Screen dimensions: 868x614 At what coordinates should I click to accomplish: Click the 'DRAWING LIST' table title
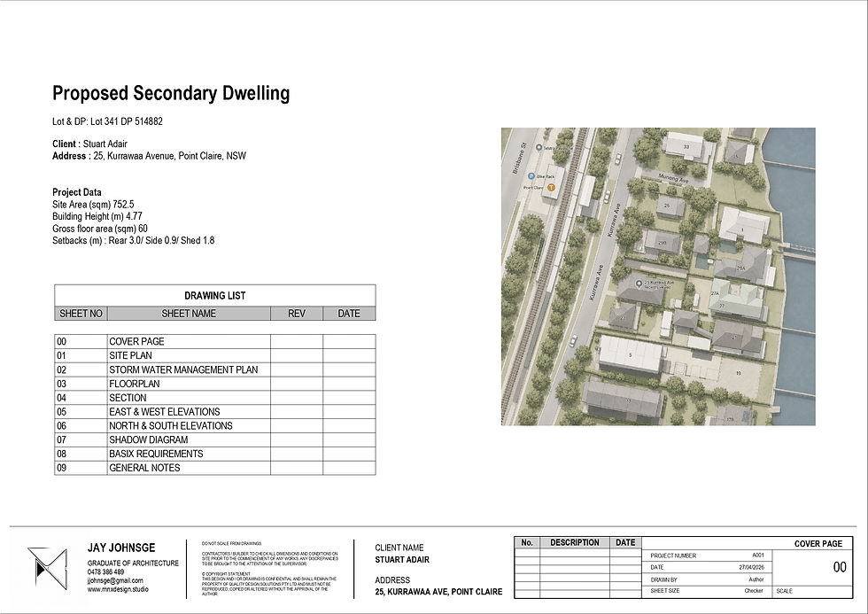[214, 296]
